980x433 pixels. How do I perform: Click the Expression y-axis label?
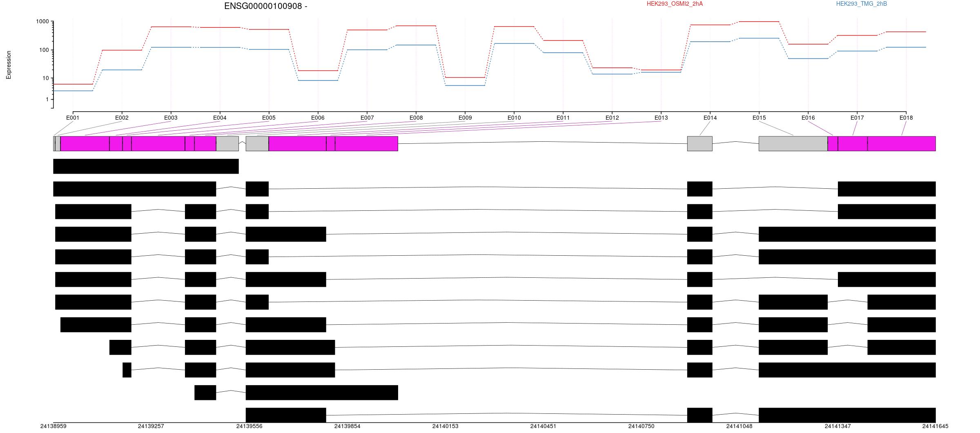pyautogui.click(x=9, y=65)
